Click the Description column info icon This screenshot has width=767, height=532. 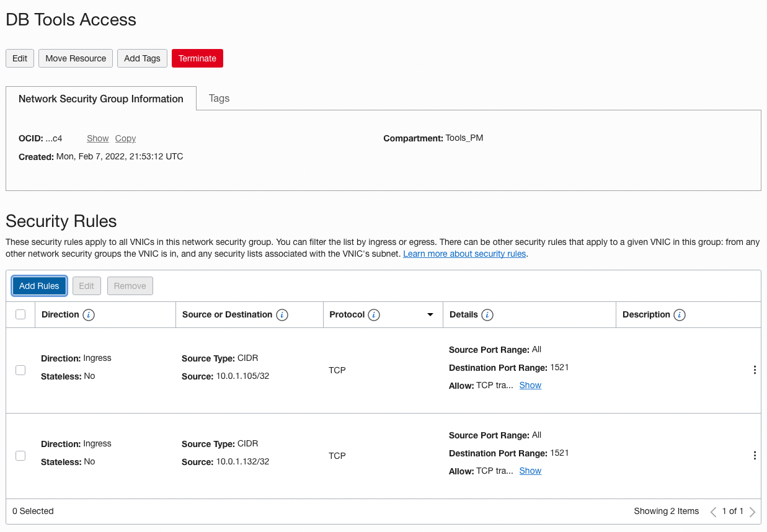tap(680, 315)
